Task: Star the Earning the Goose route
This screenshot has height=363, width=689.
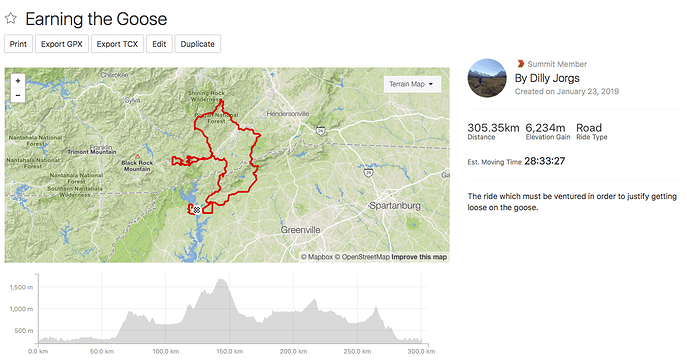Action: [11, 18]
